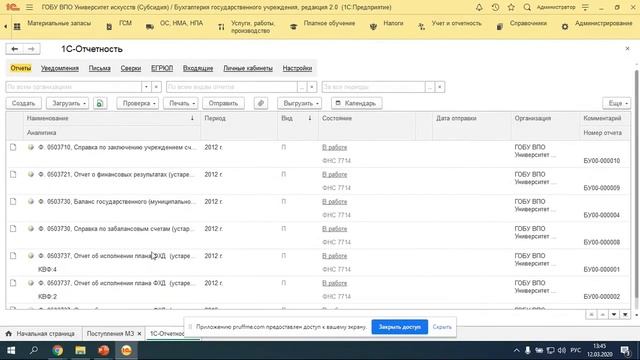640x360 pixels.
Task: Open the Еще dropdown menu
Action: 616,103
